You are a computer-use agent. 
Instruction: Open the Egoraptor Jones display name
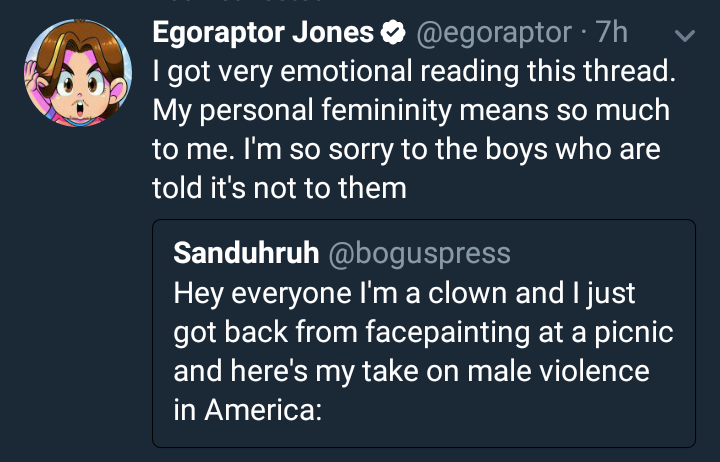point(263,35)
